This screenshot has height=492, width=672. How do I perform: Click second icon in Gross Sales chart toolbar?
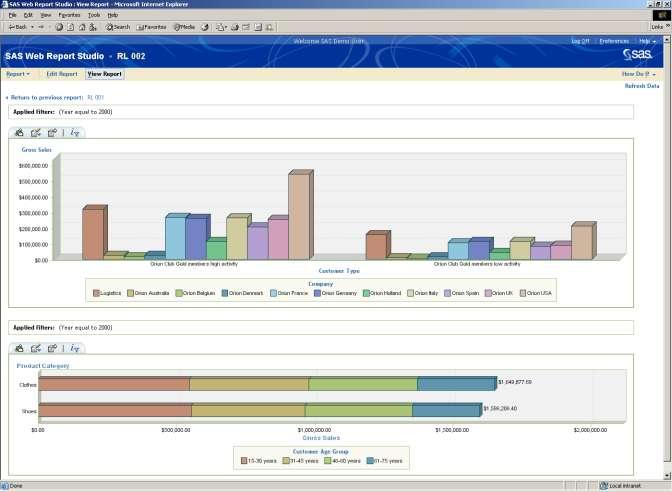click(36, 133)
